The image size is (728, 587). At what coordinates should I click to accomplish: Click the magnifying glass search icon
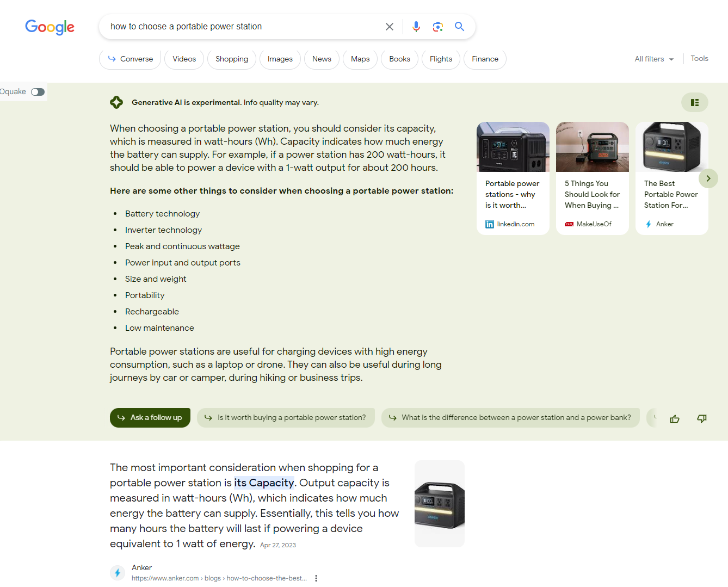459,26
